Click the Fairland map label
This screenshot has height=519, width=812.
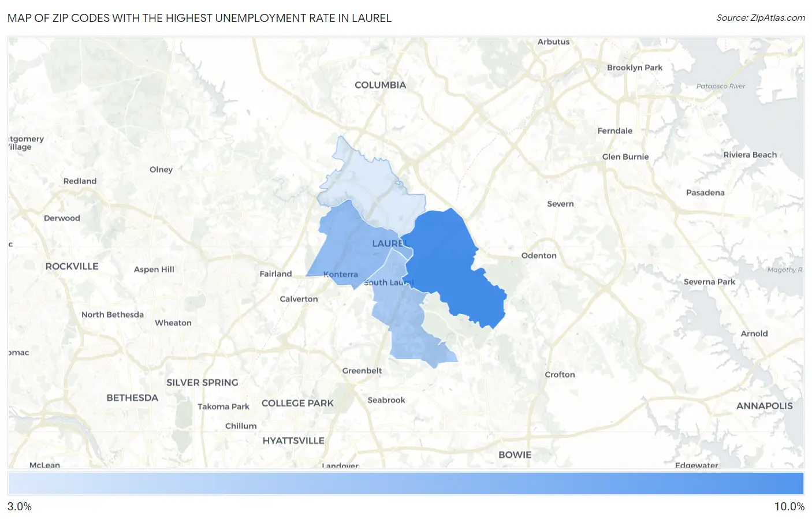coord(275,274)
